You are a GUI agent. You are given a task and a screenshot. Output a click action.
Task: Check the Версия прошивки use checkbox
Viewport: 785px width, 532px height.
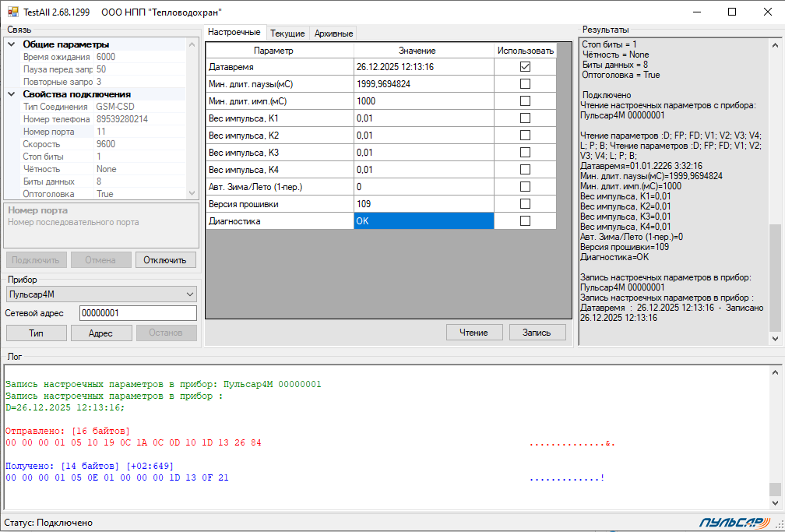tap(525, 204)
